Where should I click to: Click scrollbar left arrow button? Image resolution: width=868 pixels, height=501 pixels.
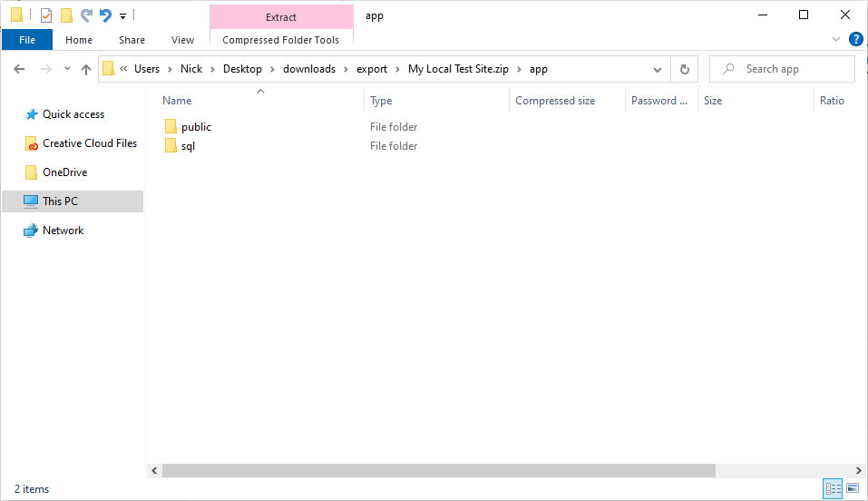(154, 470)
